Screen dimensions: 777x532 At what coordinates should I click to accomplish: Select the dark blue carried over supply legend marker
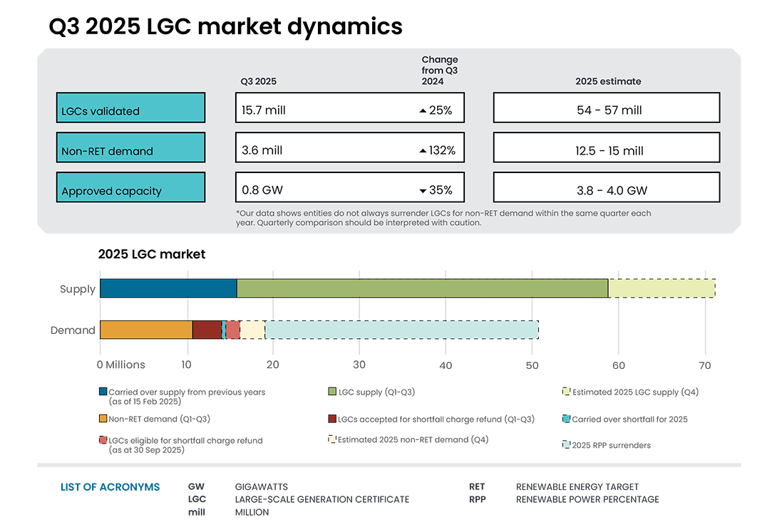click(x=102, y=391)
